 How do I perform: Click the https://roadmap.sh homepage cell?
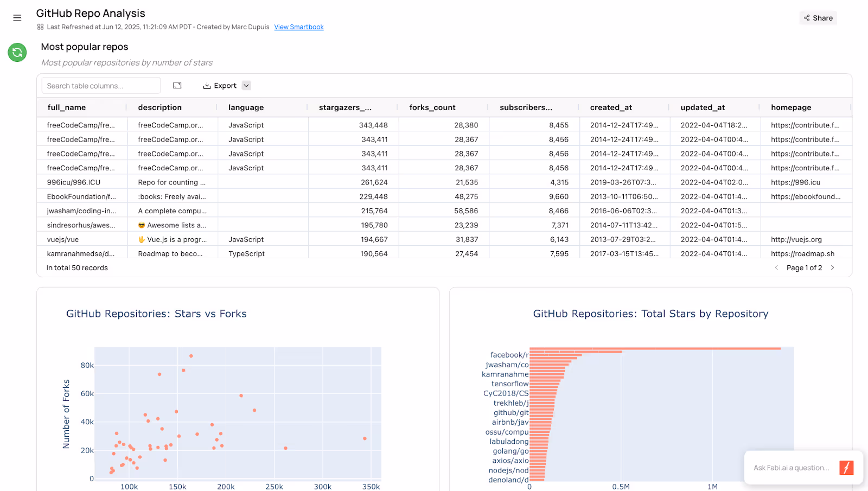coord(806,253)
